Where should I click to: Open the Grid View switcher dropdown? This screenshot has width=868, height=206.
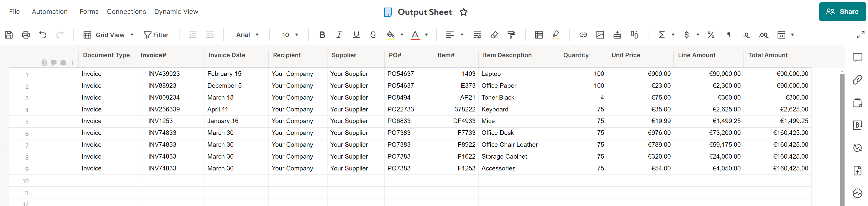(x=108, y=35)
